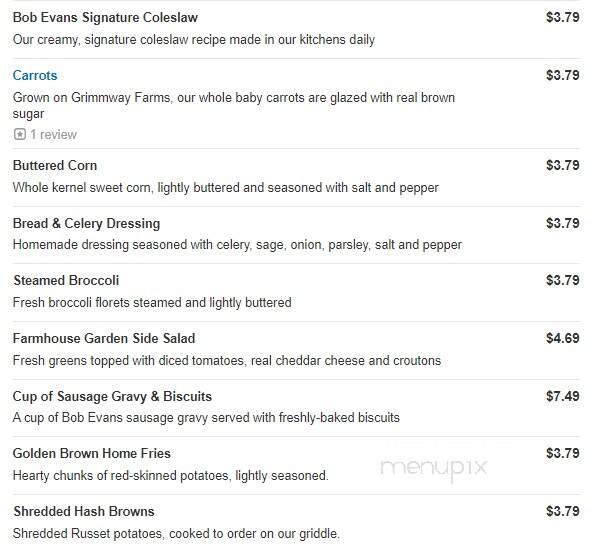Click the review star icon under Carrots
Image resolution: width=613 pixels, height=550 pixels.
20,134
